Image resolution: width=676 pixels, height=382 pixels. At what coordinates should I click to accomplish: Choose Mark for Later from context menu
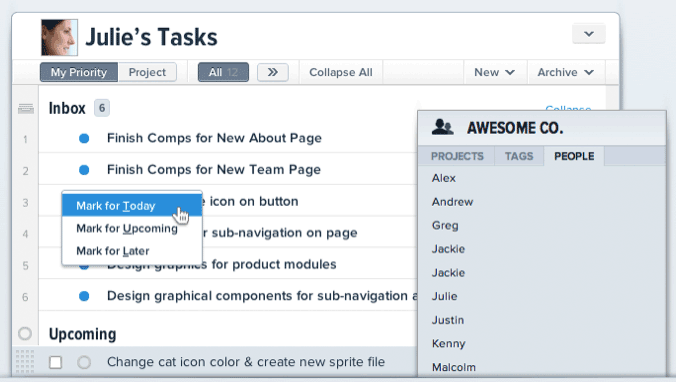(132, 250)
